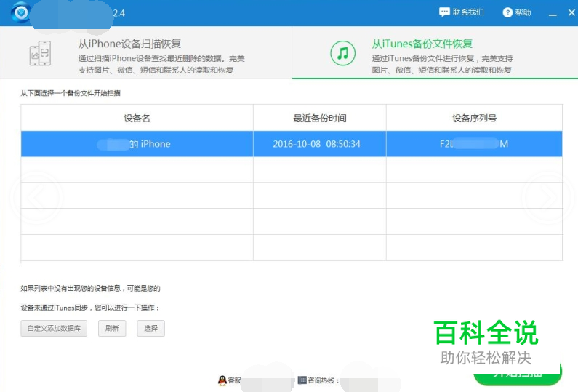The height and width of the screenshot is (392, 578).
Task: Click the 咨询热线 phone icon
Action: (x=302, y=380)
